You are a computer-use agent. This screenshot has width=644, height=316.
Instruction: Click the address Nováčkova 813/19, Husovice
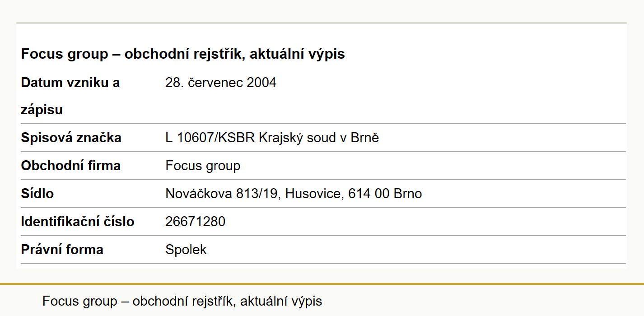pyautogui.click(x=254, y=194)
